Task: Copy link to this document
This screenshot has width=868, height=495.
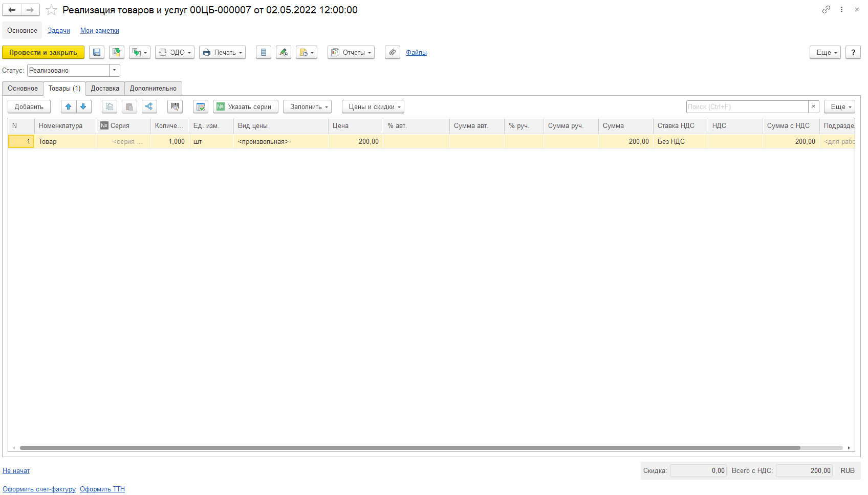Action: (x=826, y=10)
